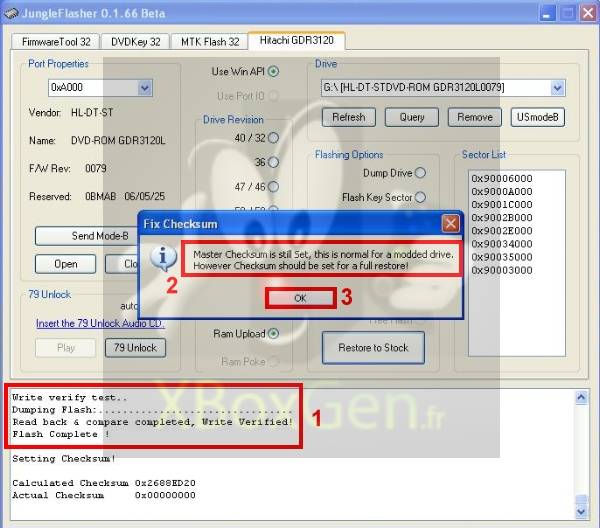Select the Ram Upload radio button
This screenshot has width=600, height=528.
pyautogui.click(x=273, y=334)
